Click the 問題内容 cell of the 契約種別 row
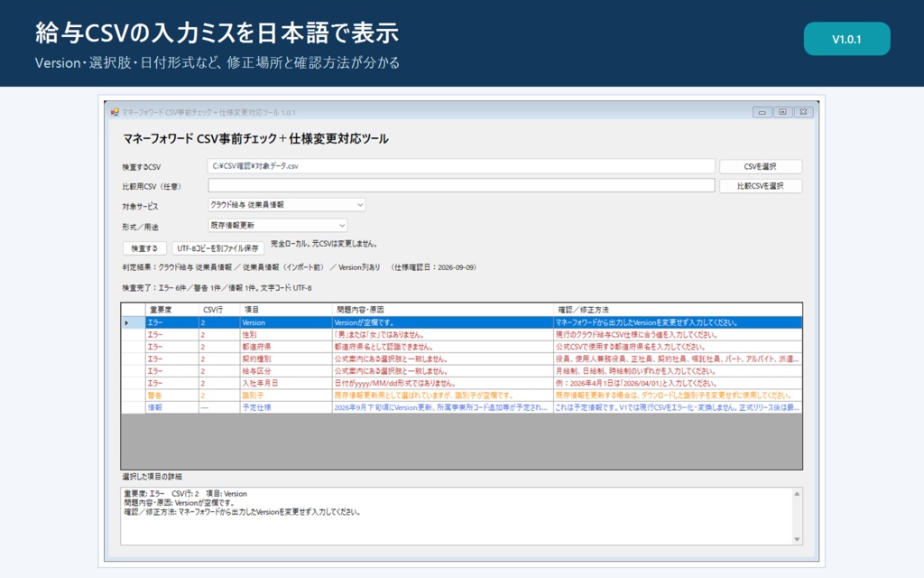 [x=442, y=359]
